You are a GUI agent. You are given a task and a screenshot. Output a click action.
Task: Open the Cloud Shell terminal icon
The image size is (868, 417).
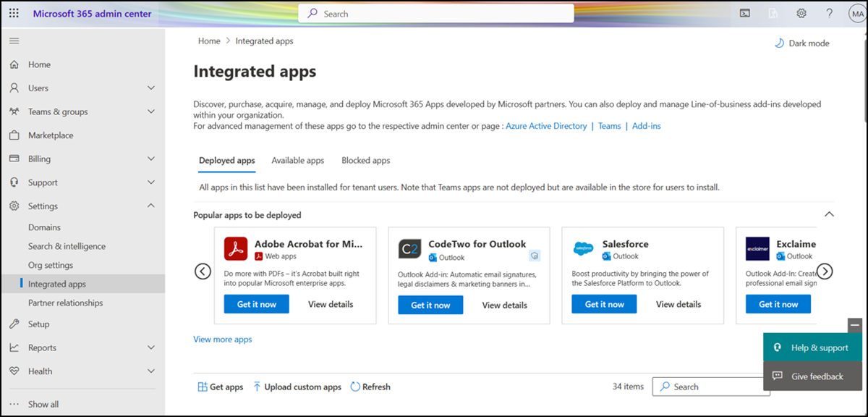pyautogui.click(x=745, y=13)
